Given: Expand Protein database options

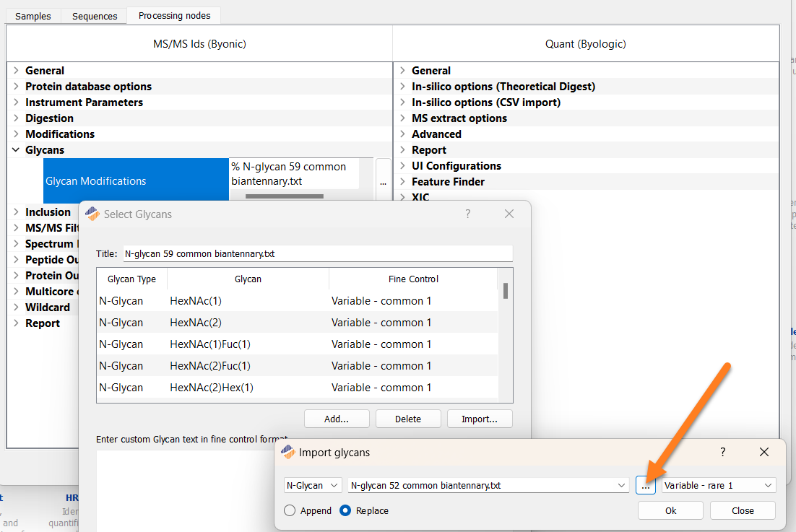Looking at the screenshot, I should pos(16,86).
